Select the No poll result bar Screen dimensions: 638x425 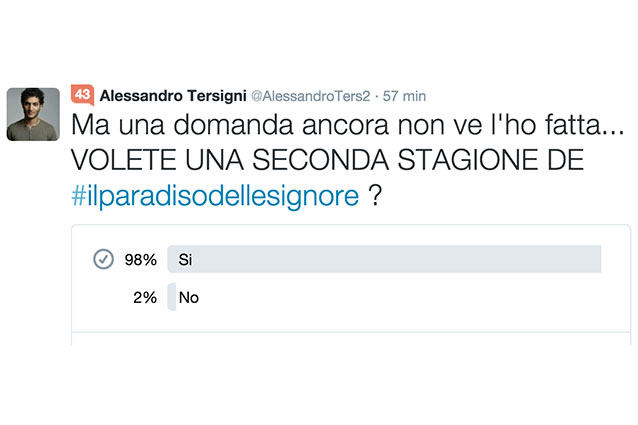(172, 297)
